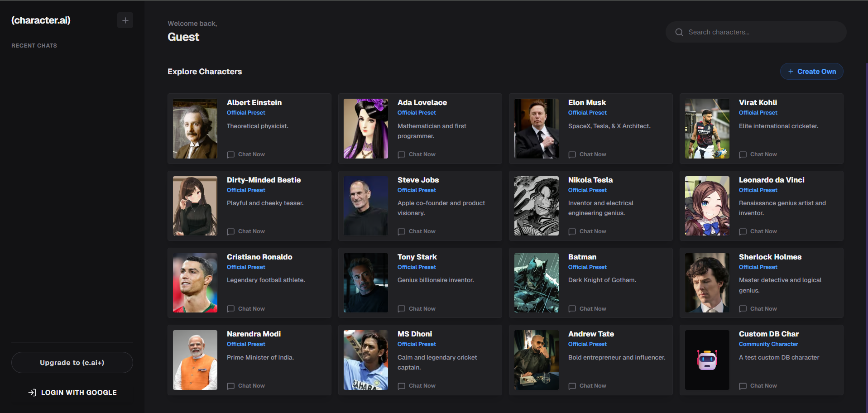The width and height of the screenshot is (868, 413).
Task: Open Cristiano Ronaldo's photo thumbnail
Action: pyautogui.click(x=195, y=283)
